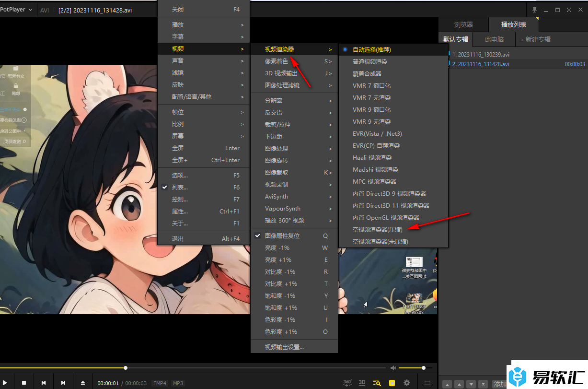
Task: Move the playlist item to the bottom icon
Action: tap(484, 384)
